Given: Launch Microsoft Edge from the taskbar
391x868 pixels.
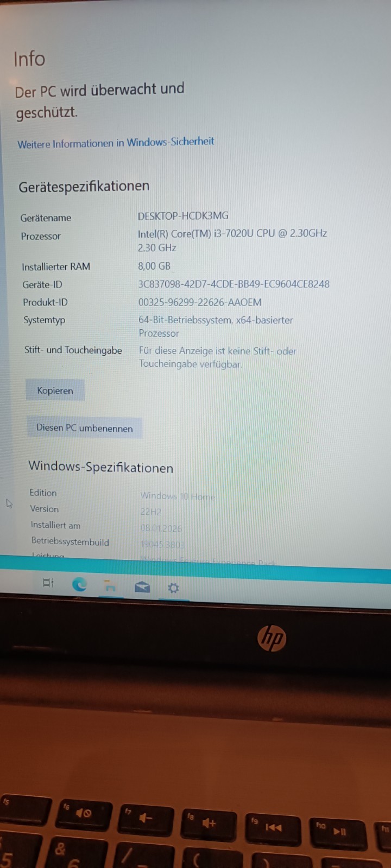Looking at the screenshot, I should pyautogui.click(x=79, y=584).
